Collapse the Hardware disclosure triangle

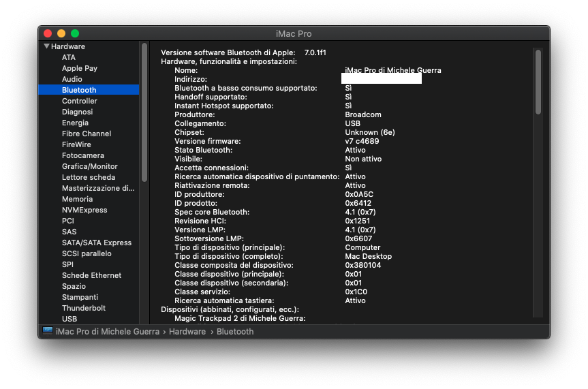46,46
